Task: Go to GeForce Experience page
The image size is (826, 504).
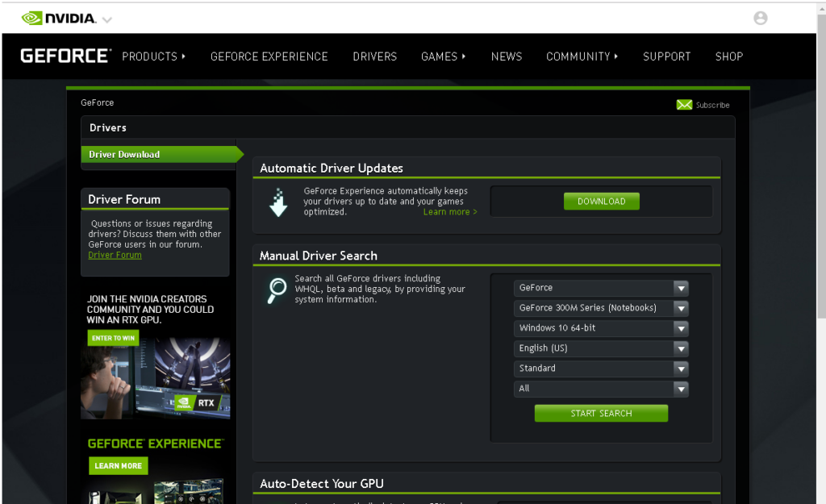Action: pos(269,56)
